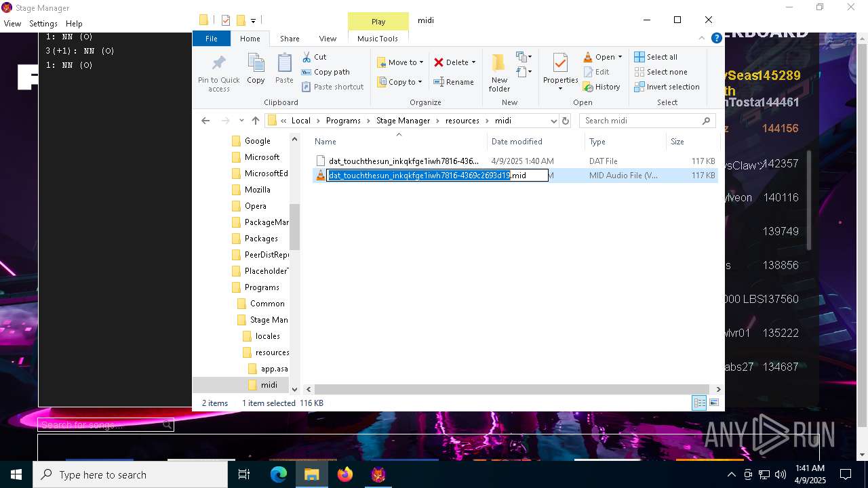
Task: Switch to the Share ribbon tab
Action: (290, 39)
